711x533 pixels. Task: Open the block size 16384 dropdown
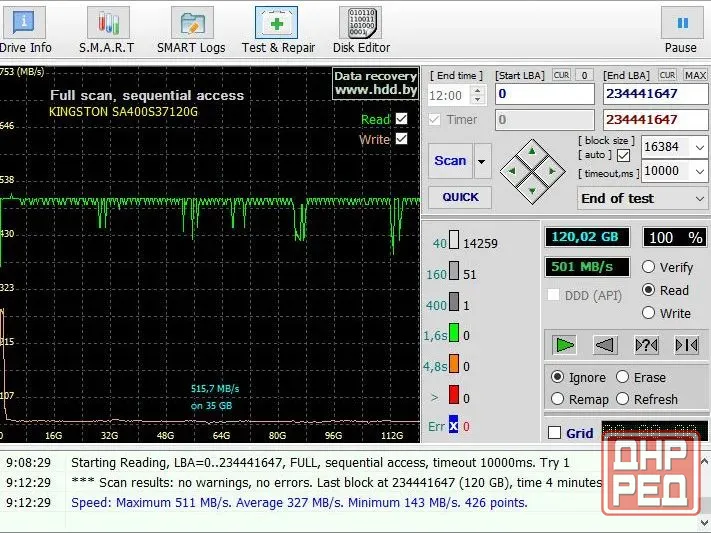click(700, 147)
